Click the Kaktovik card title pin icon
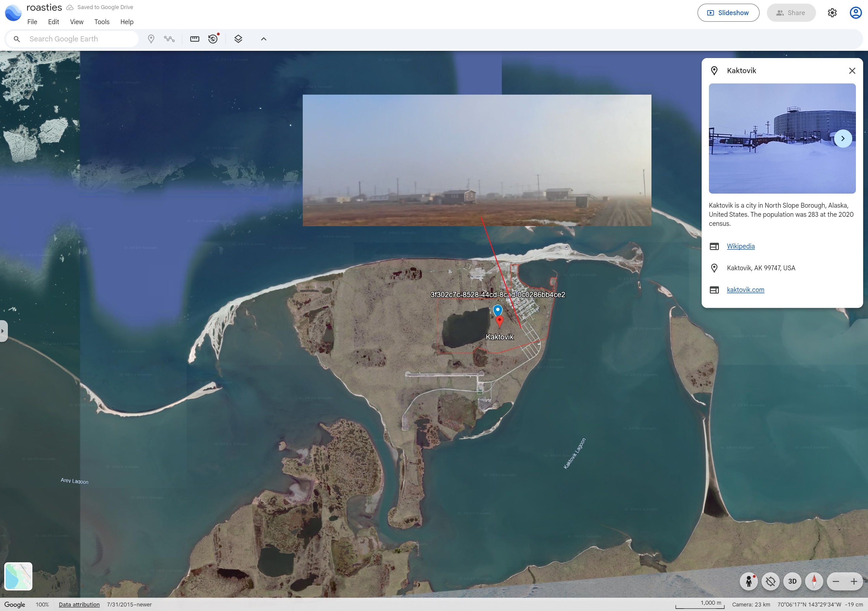The width and height of the screenshot is (868, 611). click(714, 71)
